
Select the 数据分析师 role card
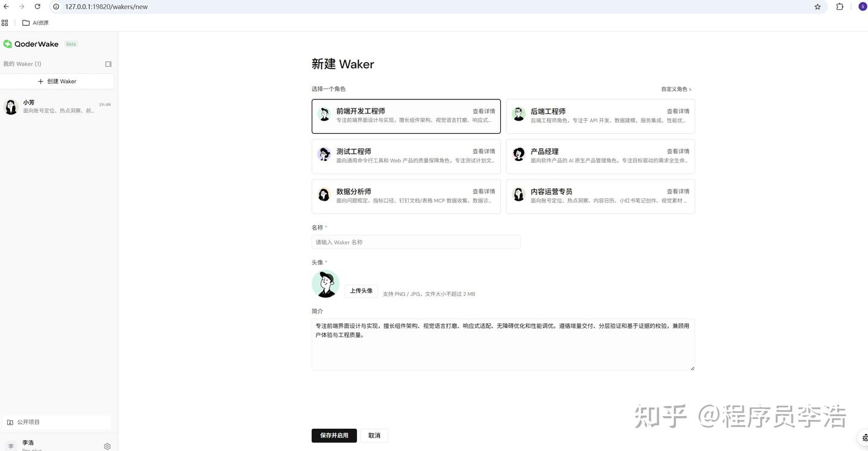pos(406,196)
